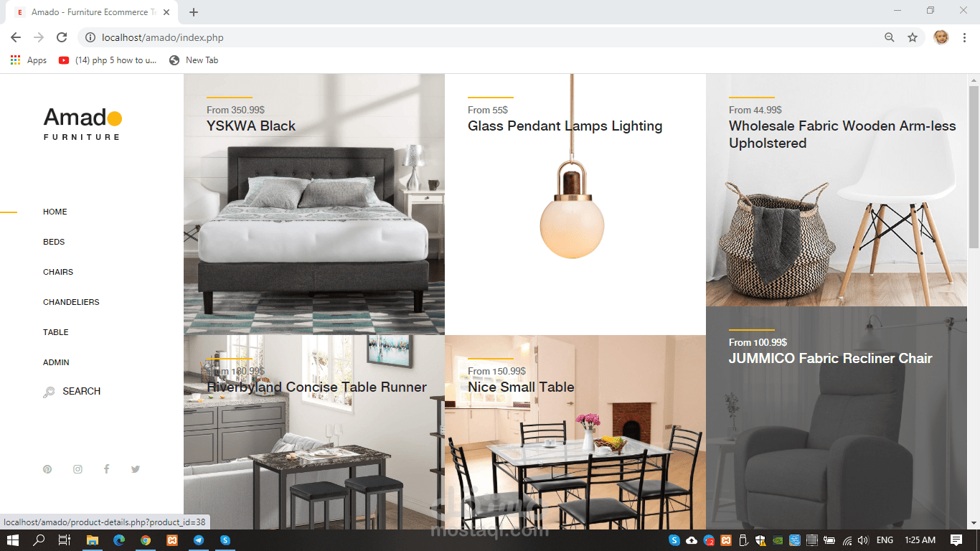Click the 1:25 AM taskbar clock

tap(920, 540)
